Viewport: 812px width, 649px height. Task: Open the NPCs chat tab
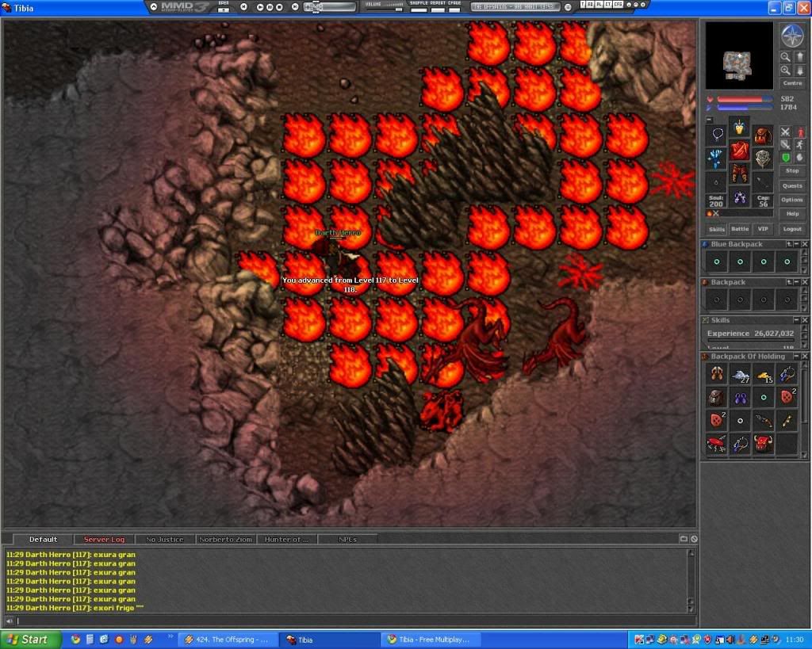coord(347,540)
